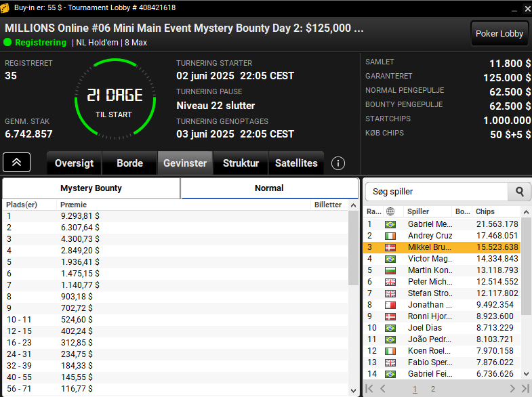The height and width of the screenshot is (397, 532).
Task: Collapse the header with double chevron button
Action: pos(17,163)
